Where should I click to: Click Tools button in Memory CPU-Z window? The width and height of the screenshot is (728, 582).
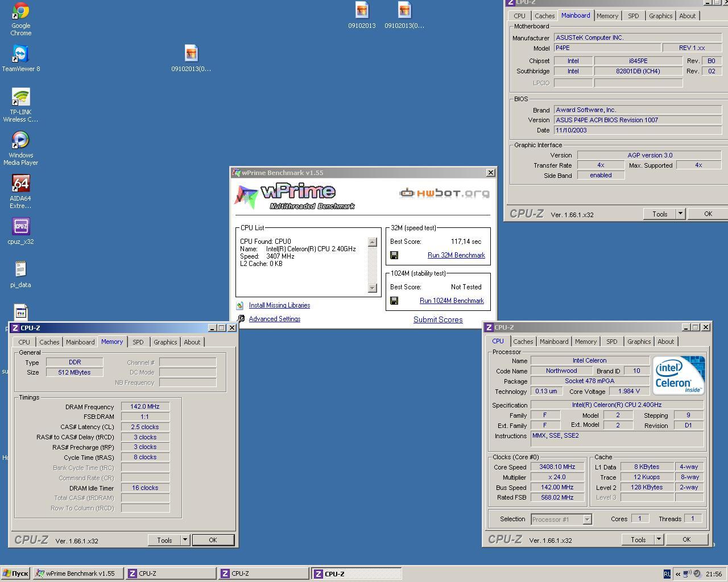click(164, 540)
